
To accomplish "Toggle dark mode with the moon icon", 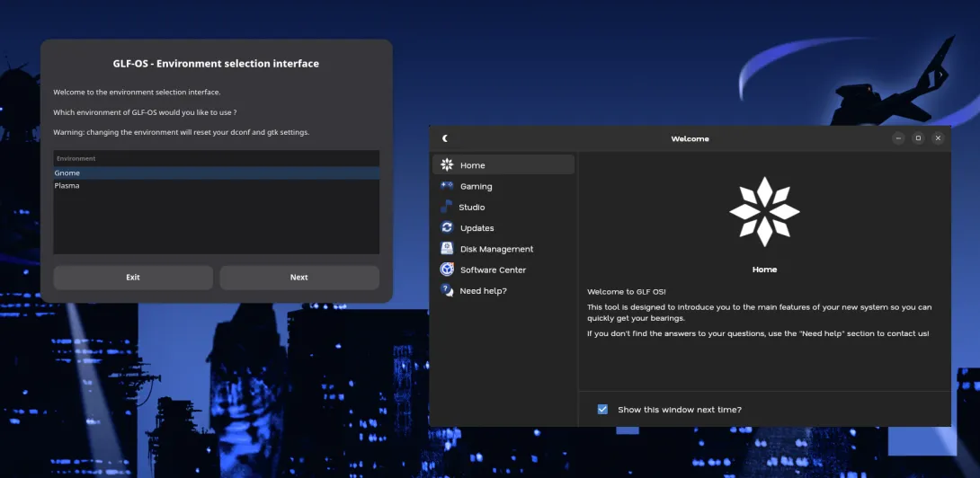I will [445, 138].
